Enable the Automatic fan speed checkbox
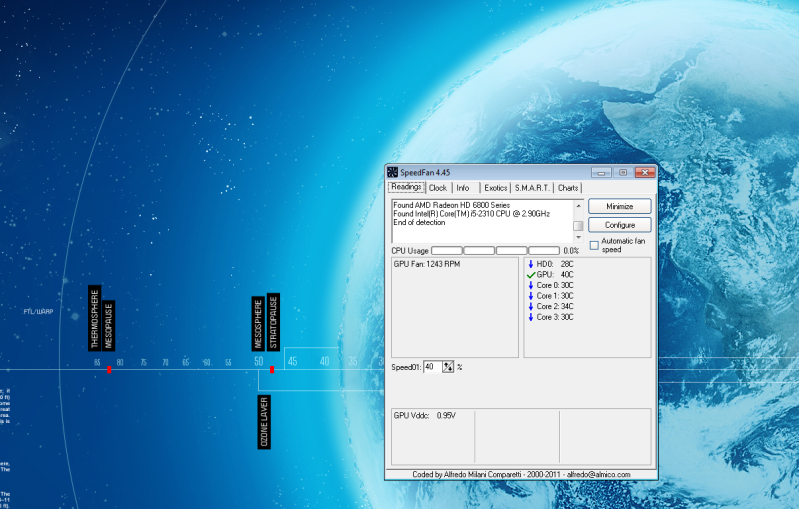The height and width of the screenshot is (509, 799). [594, 245]
